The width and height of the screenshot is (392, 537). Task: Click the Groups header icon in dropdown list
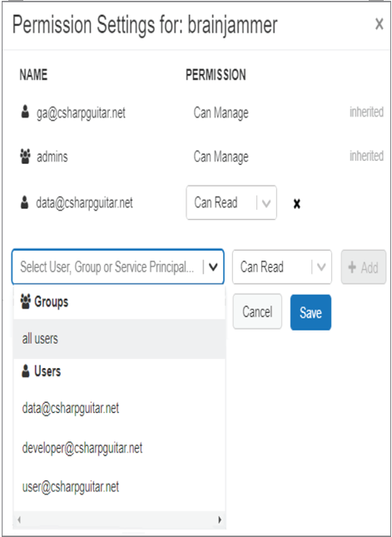pos(26,301)
